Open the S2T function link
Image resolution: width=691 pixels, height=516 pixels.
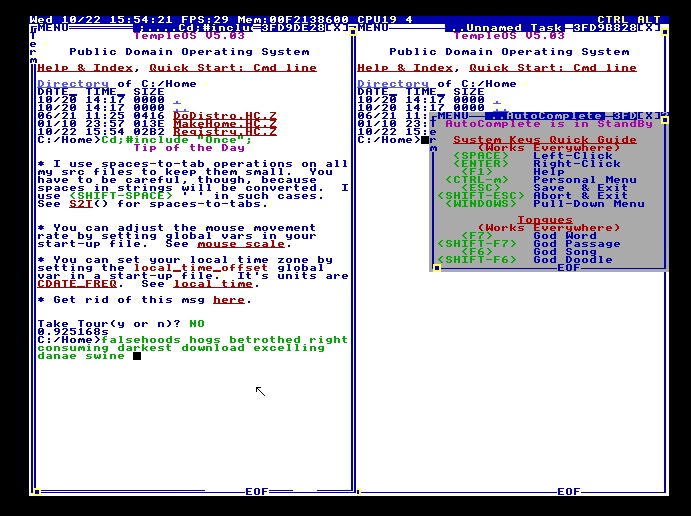[x=81, y=204]
